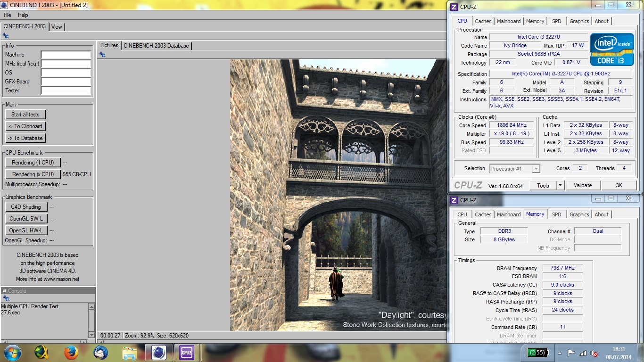Click the Intel Core i3 logo
This screenshot has width=644, height=362.
point(612,49)
